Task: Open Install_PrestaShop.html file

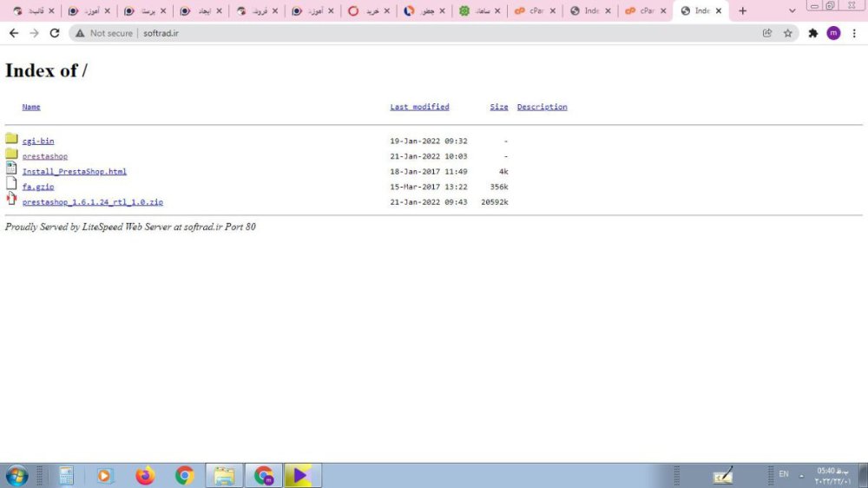Action: (75, 172)
